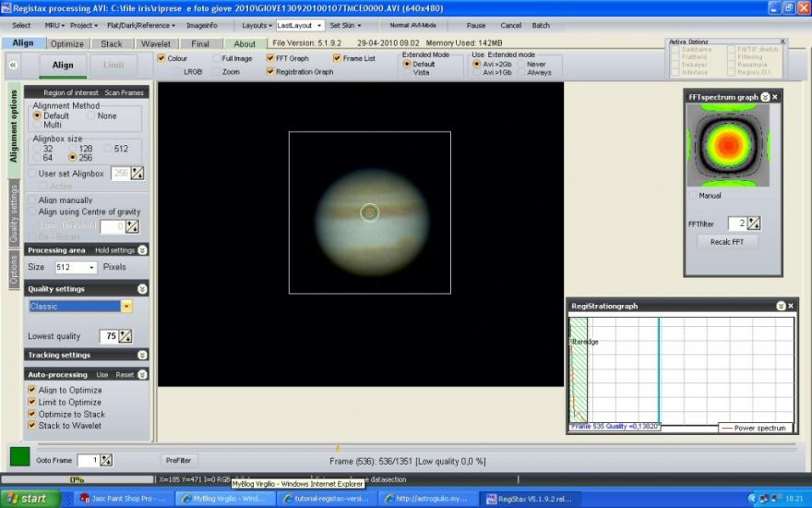The height and width of the screenshot is (508, 812).
Task: Click the Lum. Threshold stepper icon
Action: tap(133, 226)
